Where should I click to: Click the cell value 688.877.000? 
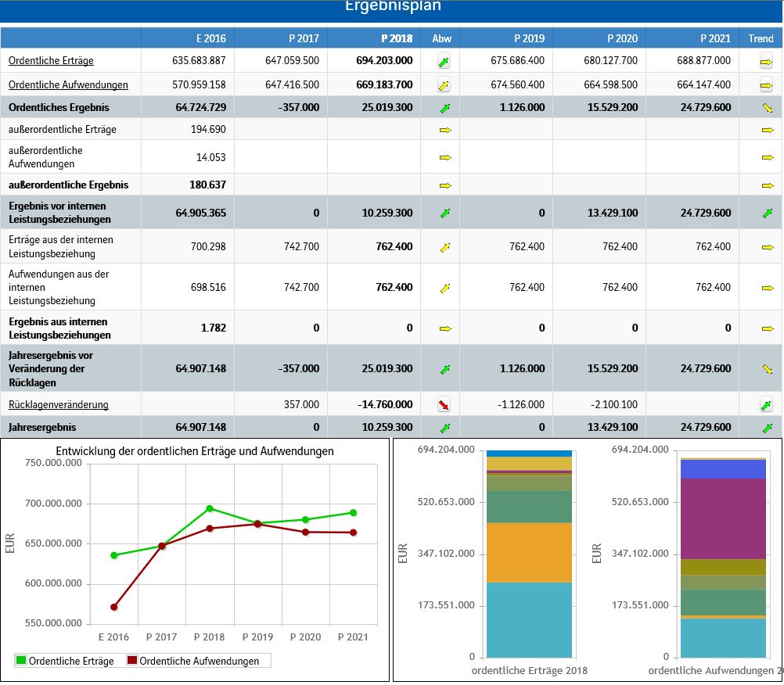pyautogui.click(x=704, y=60)
